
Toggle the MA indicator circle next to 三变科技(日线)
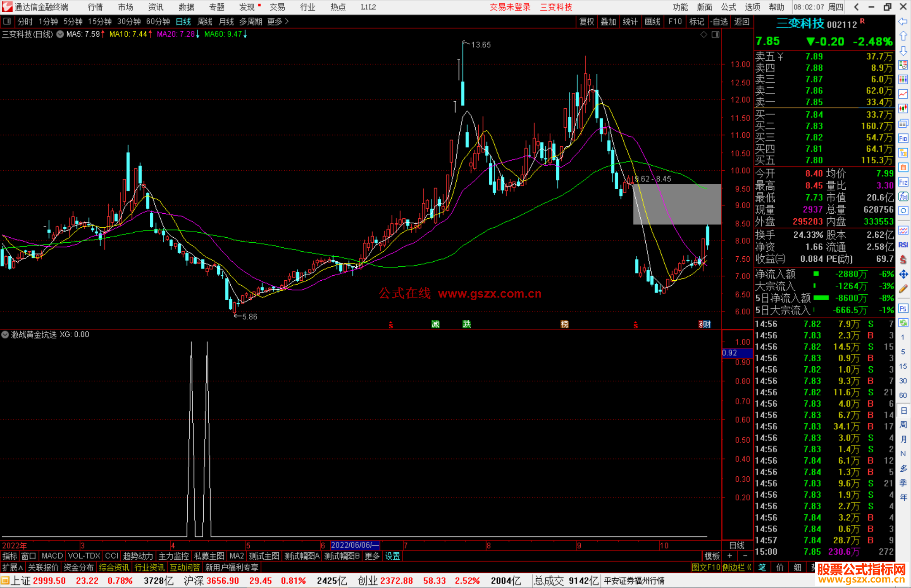click(60, 34)
